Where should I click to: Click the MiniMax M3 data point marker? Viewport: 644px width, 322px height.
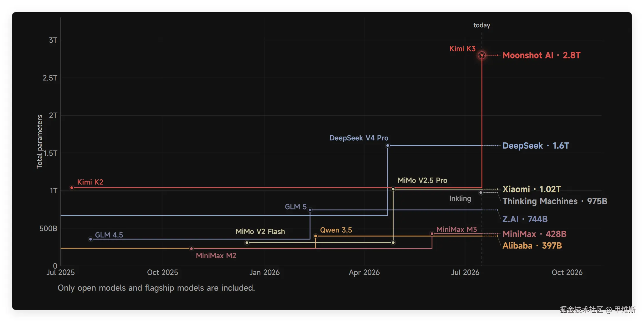[432, 234]
